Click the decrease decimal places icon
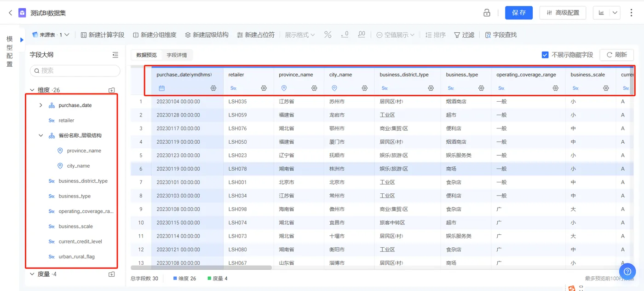The width and height of the screenshot is (644, 291). pos(345,35)
